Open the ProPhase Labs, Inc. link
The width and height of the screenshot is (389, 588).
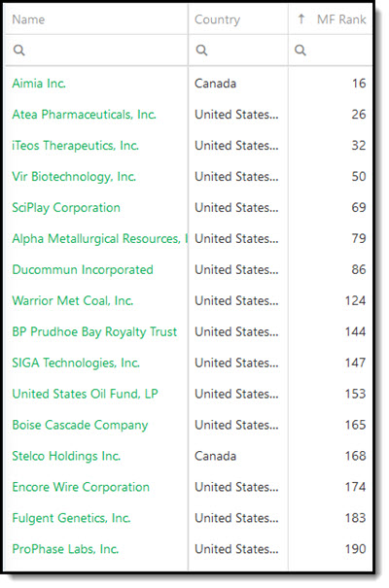[65, 549]
